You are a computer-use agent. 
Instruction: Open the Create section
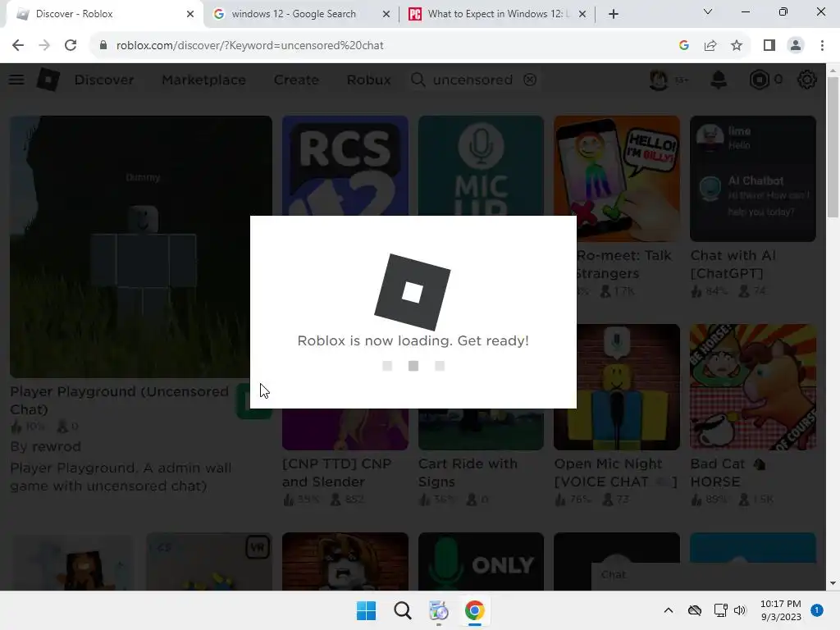pos(296,80)
